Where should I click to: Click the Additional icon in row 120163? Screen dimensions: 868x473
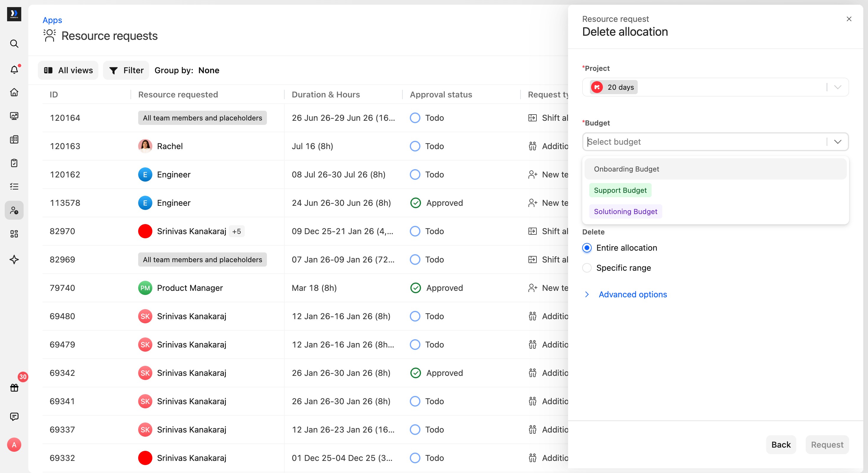[532, 146]
